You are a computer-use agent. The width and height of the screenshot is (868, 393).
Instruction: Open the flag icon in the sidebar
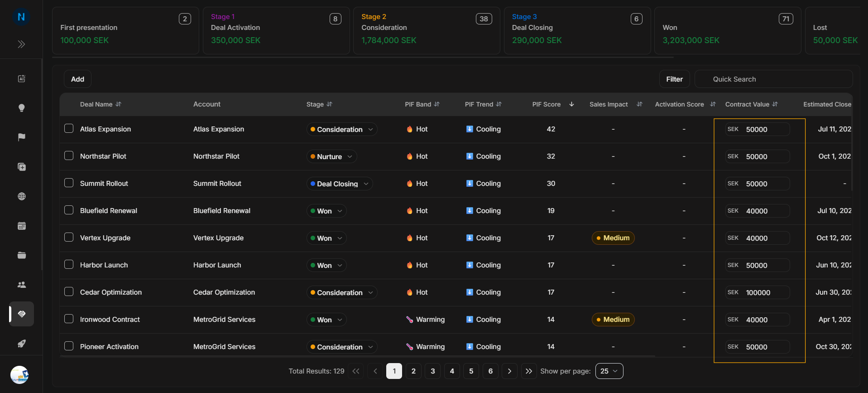21,137
